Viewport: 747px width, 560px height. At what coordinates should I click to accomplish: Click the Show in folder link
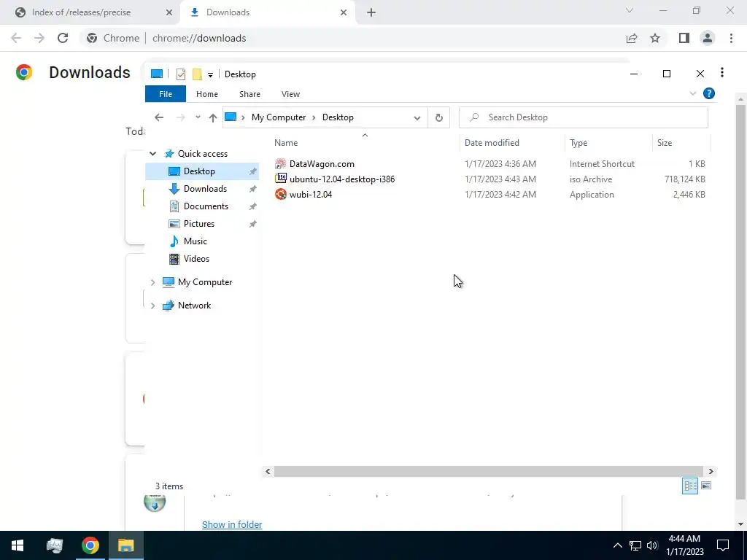(232, 524)
